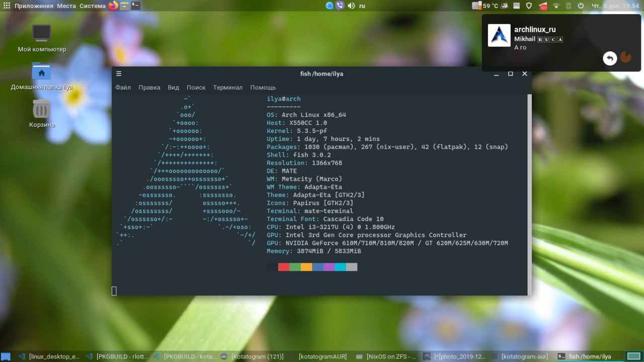Open the Файл menu in terminal

[x=123, y=87]
